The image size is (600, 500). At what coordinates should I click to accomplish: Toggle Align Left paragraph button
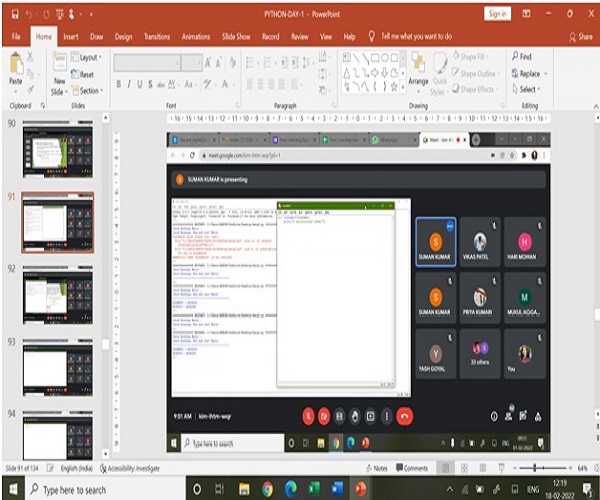click(x=249, y=84)
